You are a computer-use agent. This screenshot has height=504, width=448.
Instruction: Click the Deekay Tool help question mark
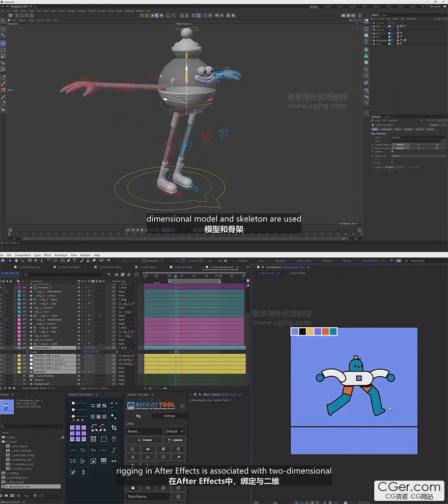(182, 406)
